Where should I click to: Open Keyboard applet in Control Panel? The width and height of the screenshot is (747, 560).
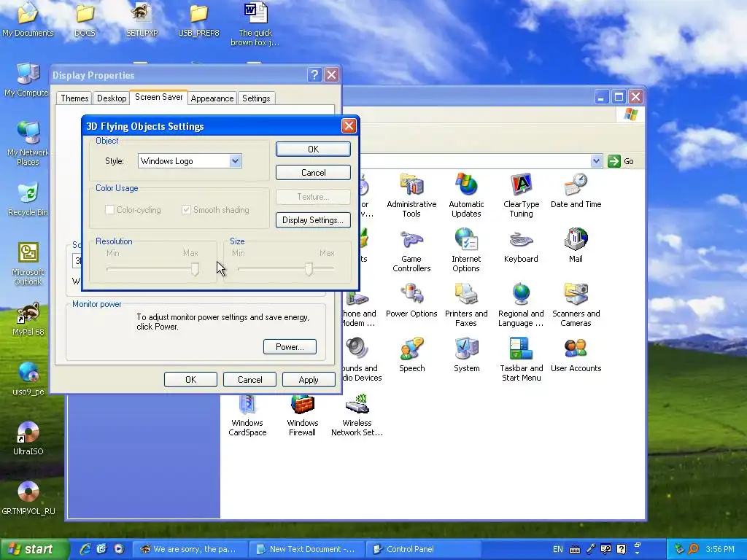point(521,246)
